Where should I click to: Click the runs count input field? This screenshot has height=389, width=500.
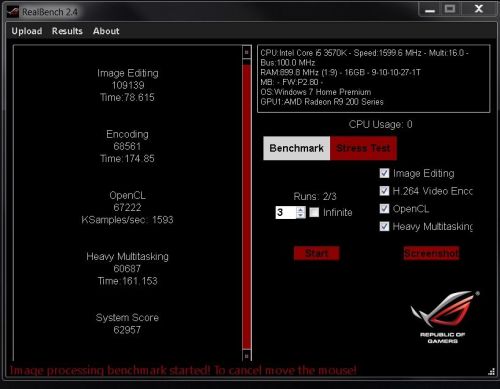285,212
